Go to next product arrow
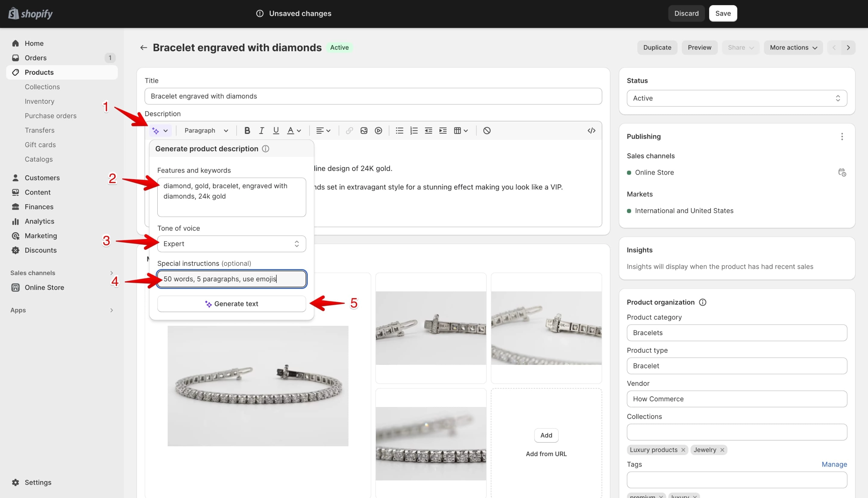This screenshot has height=498, width=868. coord(848,48)
